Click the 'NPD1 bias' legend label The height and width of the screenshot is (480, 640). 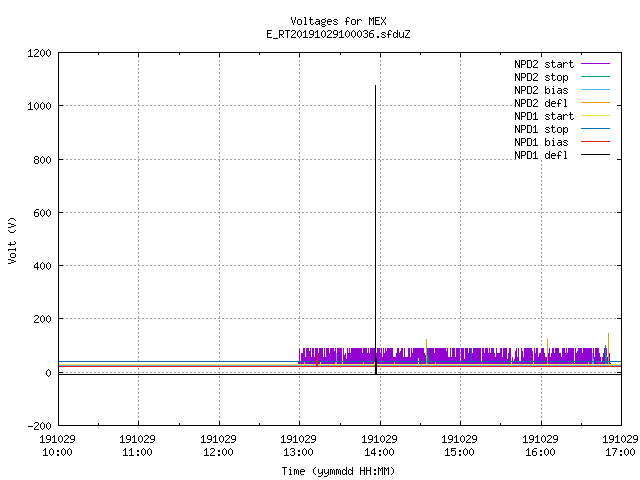pyautogui.click(x=541, y=142)
